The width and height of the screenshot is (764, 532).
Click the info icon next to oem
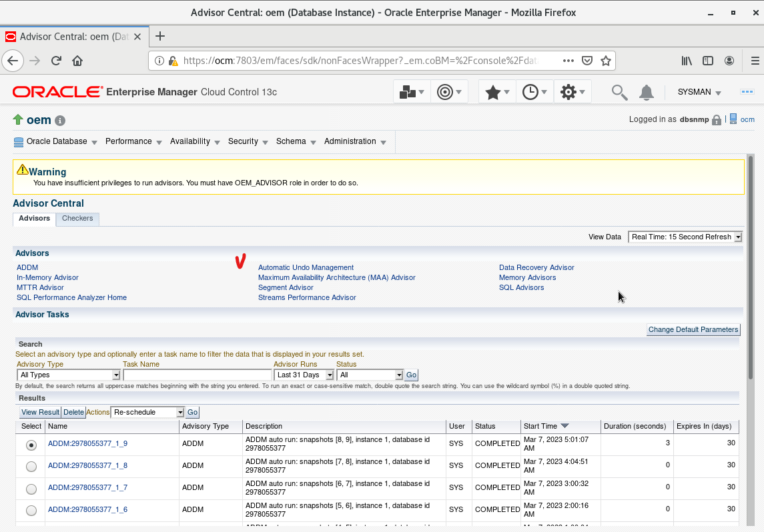(60, 121)
